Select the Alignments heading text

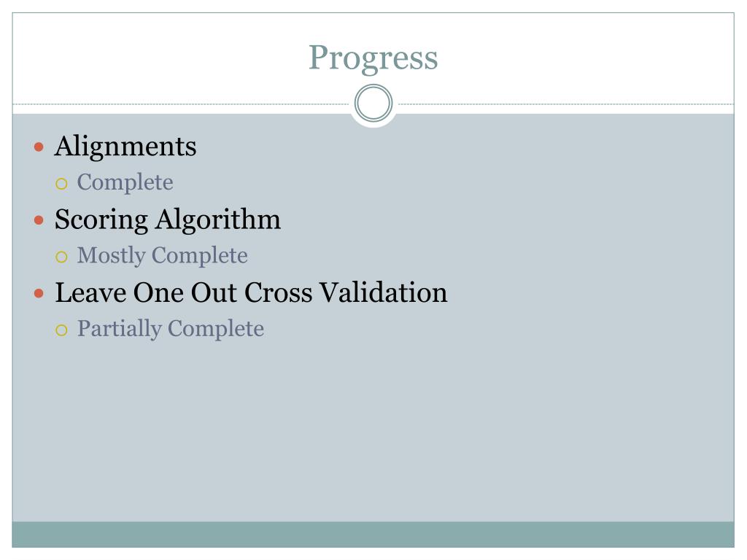point(125,147)
